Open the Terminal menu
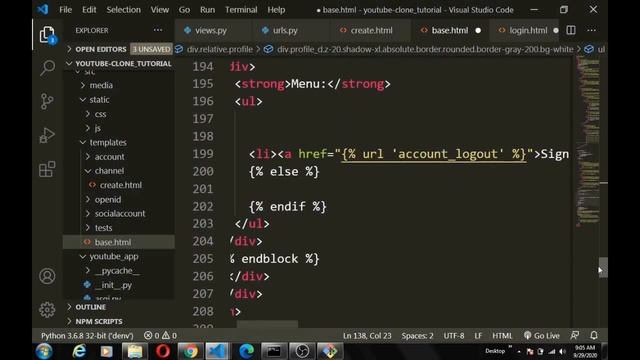This screenshot has height=360, width=640. click(x=241, y=9)
